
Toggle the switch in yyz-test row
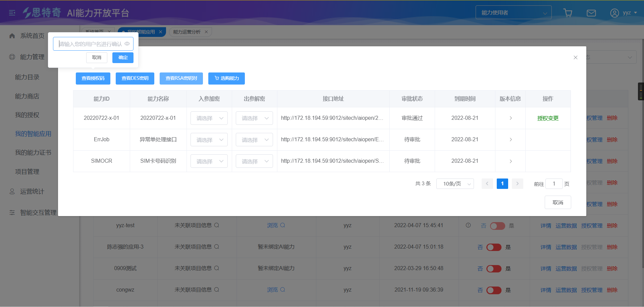[497, 226]
